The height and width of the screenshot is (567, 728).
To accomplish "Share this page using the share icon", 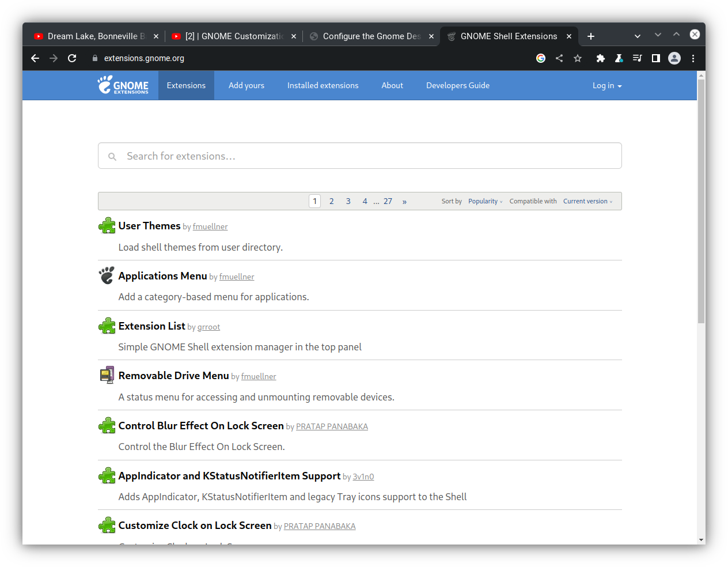I will click(559, 58).
